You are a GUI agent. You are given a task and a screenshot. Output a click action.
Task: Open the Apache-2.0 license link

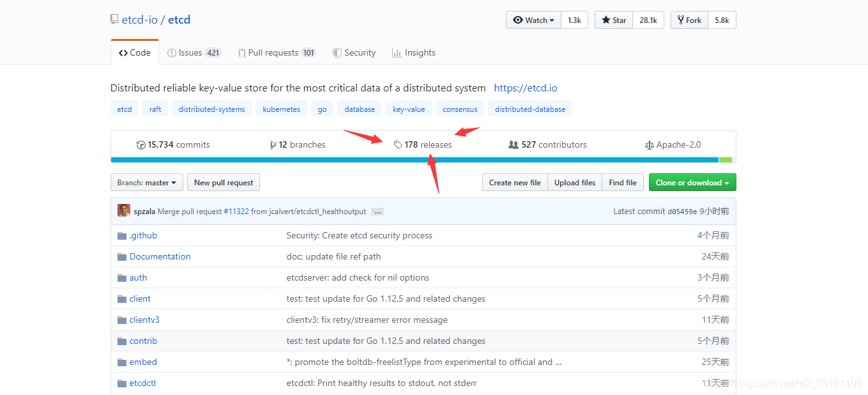click(673, 145)
